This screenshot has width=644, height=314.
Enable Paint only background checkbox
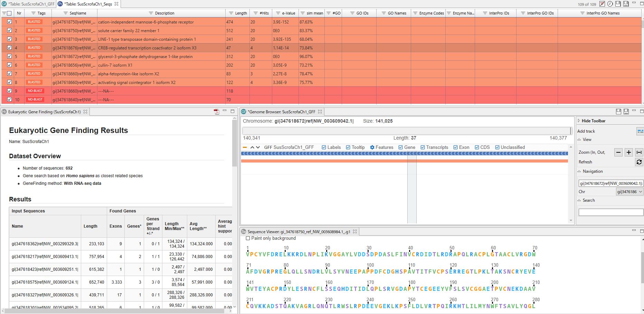pyautogui.click(x=248, y=238)
